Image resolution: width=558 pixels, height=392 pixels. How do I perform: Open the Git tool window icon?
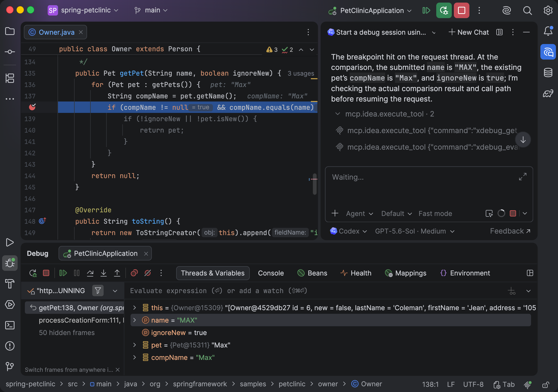[x=10, y=366]
